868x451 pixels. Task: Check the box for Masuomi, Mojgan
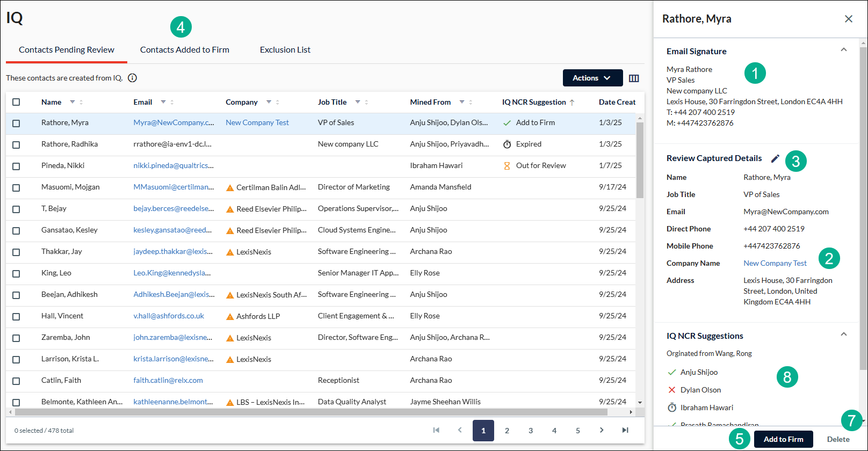point(16,188)
